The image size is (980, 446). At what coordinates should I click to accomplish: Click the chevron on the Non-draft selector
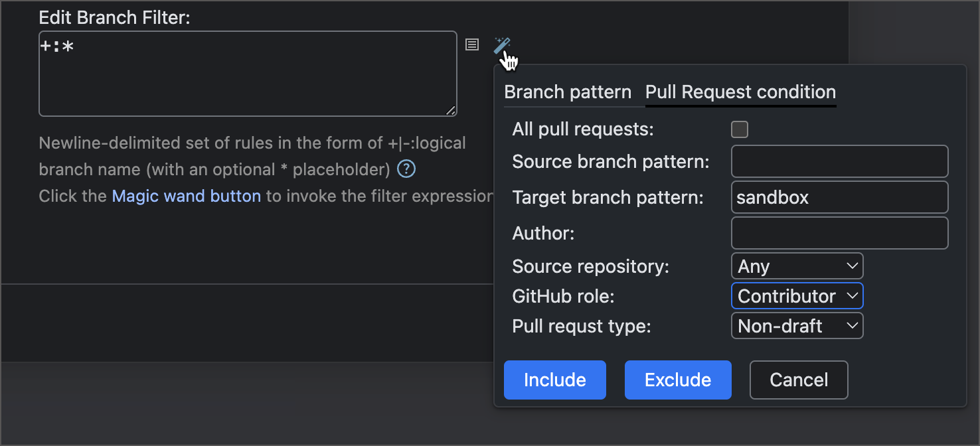pos(853,325)
